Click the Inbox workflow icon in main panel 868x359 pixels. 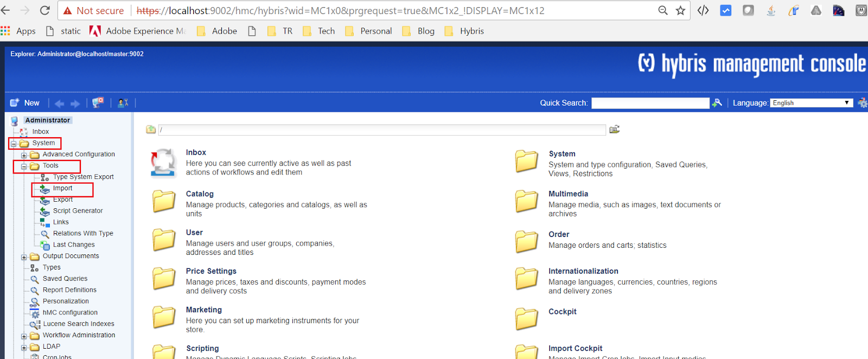pyautogui.click(x=163, y=163)
